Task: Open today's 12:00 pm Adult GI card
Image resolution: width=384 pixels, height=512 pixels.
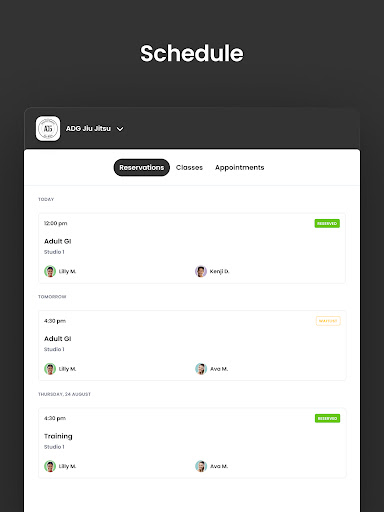Action: click(192, 248)
